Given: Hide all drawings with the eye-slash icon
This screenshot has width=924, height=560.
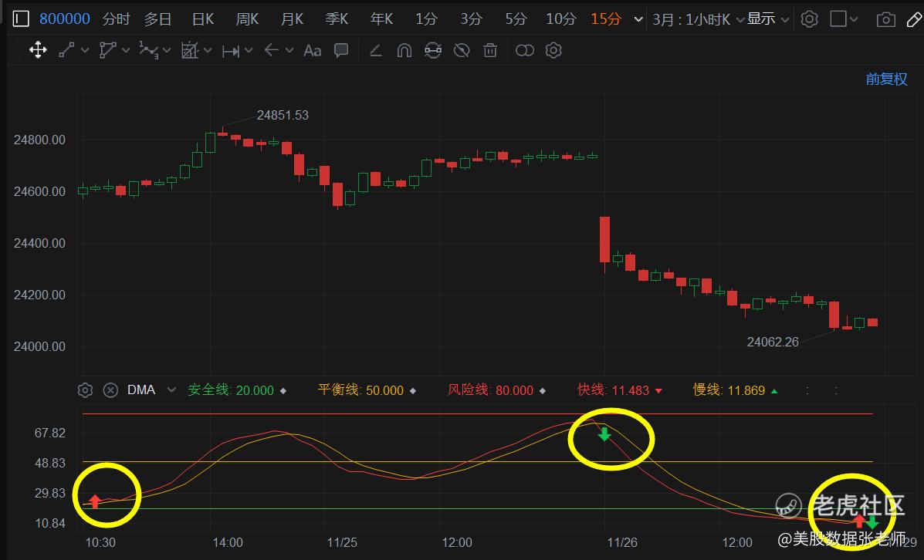Looking at the screenshot, I should click(462, 51).
